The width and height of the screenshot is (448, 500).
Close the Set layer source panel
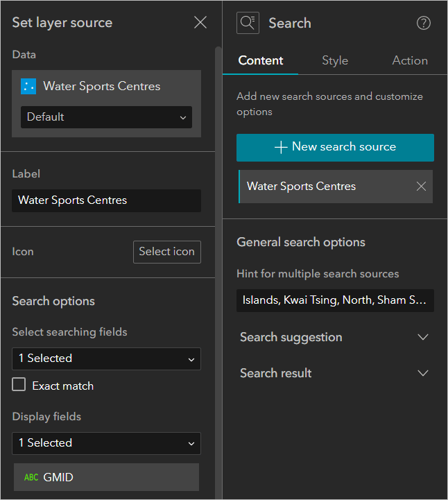(200, 23)
